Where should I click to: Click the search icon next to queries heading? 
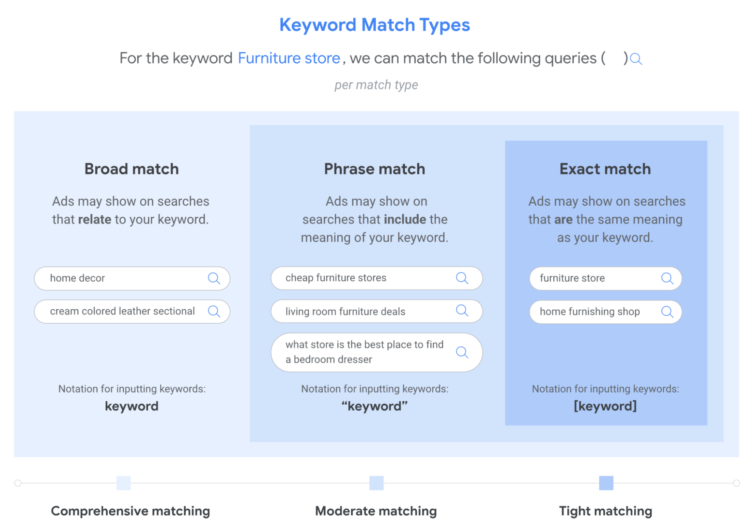[x=636, y=59]
